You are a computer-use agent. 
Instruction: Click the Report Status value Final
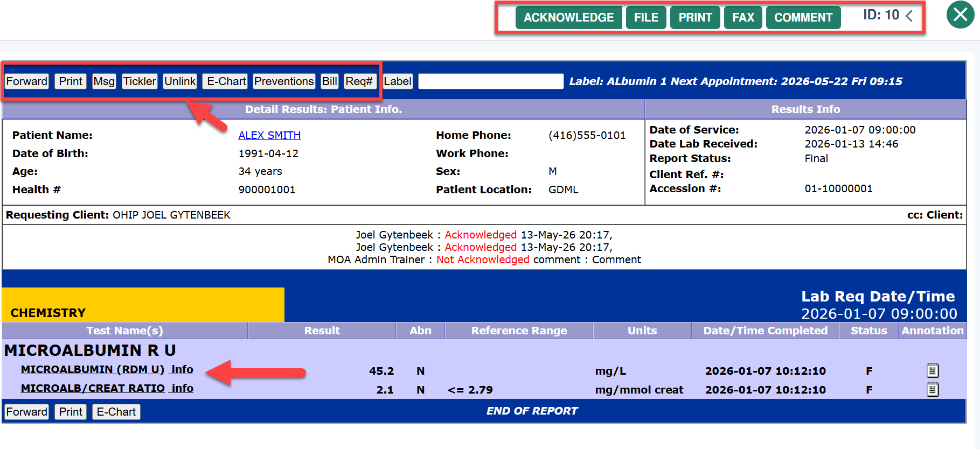coord(816,158)
